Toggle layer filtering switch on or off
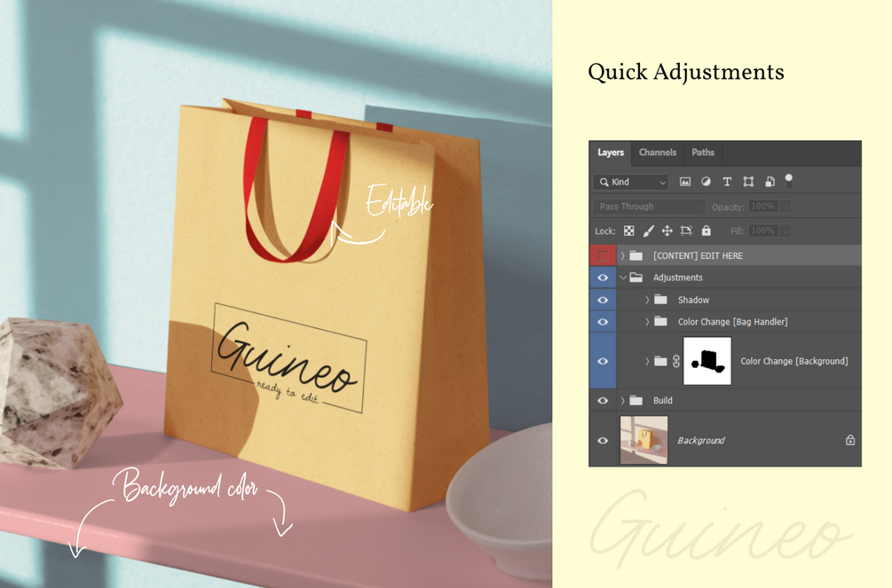The image size is (892, 588). click(788, 181)
